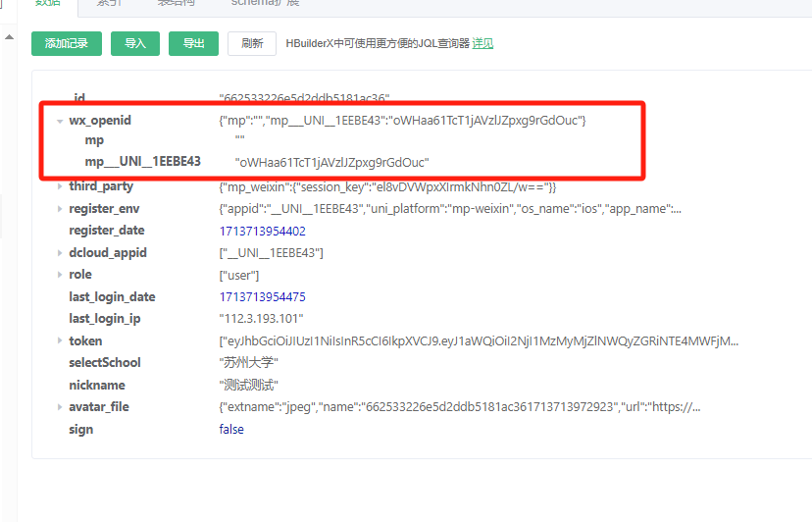Collapse the wx_openid field arrow
This screenshot has height=522, width=812.
tap(60, 121)
